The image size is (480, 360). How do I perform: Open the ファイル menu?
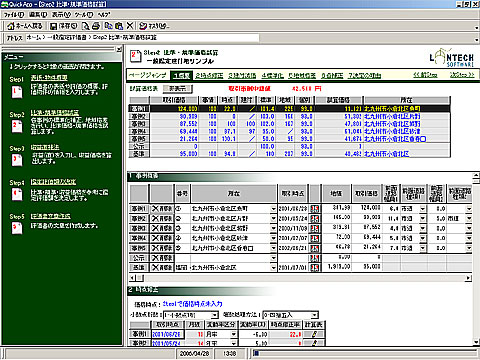pyautogui.click(x=13, y=15)
